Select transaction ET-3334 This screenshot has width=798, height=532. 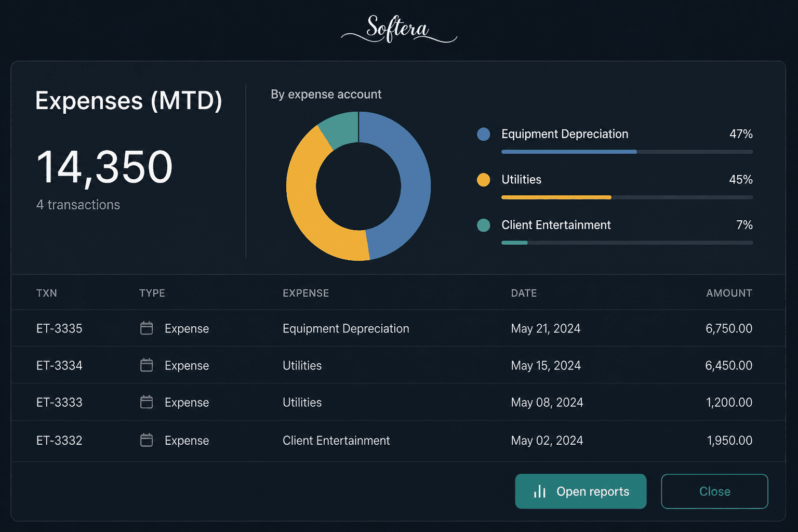[59, 365]
